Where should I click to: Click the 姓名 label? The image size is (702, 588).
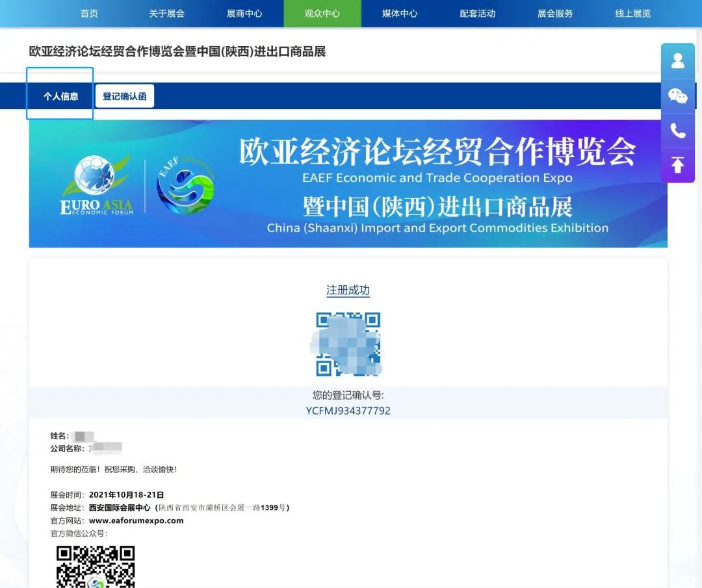59,436
